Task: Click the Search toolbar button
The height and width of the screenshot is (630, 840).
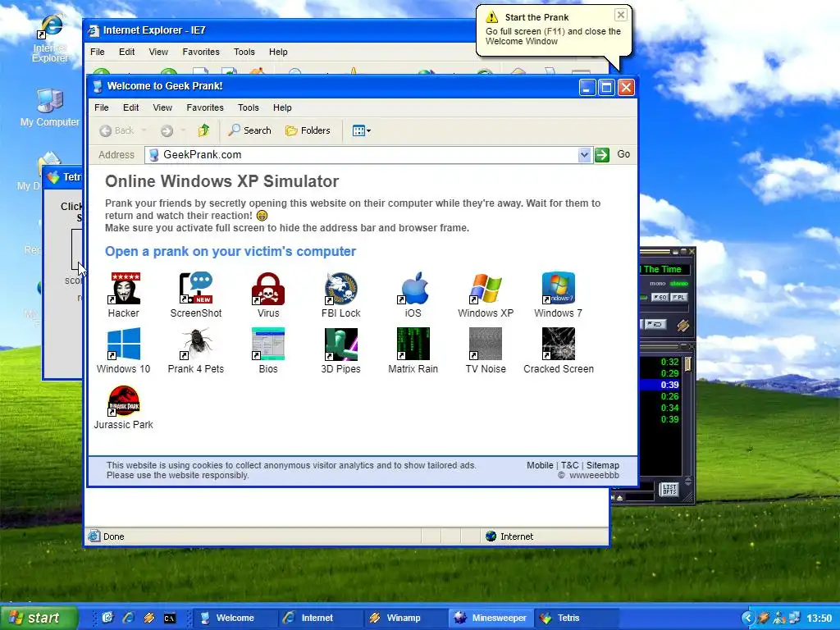Action: [249, 130]
